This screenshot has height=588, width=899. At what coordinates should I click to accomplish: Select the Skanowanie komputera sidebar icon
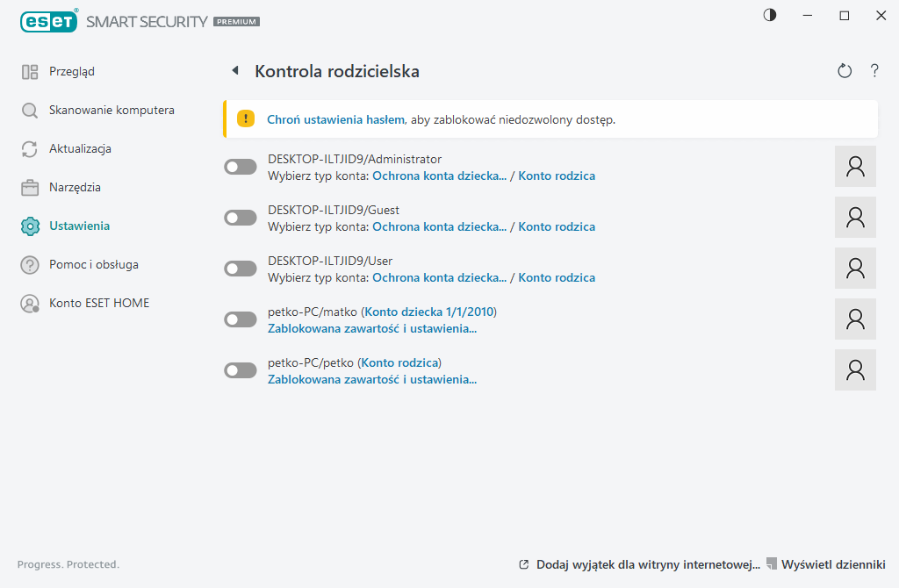tap(29, 110)
